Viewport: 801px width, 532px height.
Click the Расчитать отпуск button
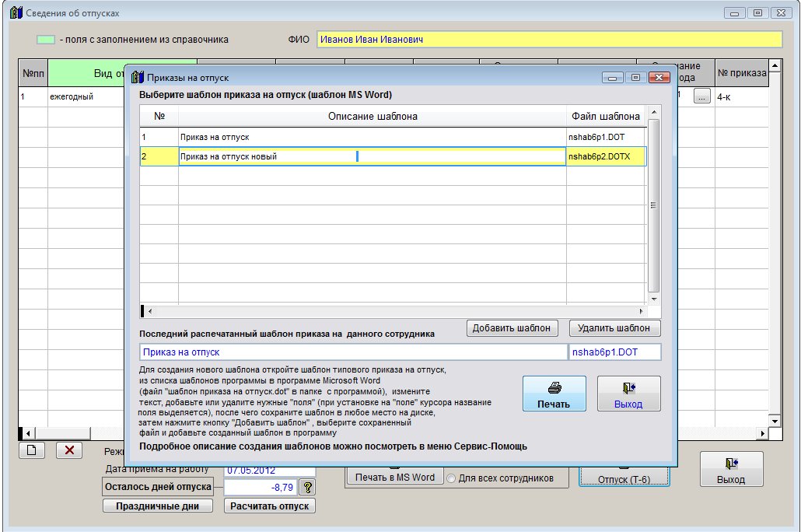pyautogui.click(x=269, y=506)
